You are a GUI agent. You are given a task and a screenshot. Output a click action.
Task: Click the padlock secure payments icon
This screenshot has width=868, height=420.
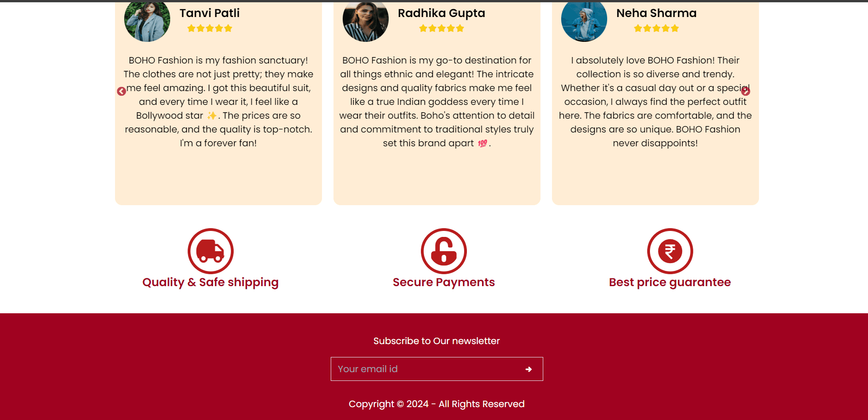pos(444,251)
